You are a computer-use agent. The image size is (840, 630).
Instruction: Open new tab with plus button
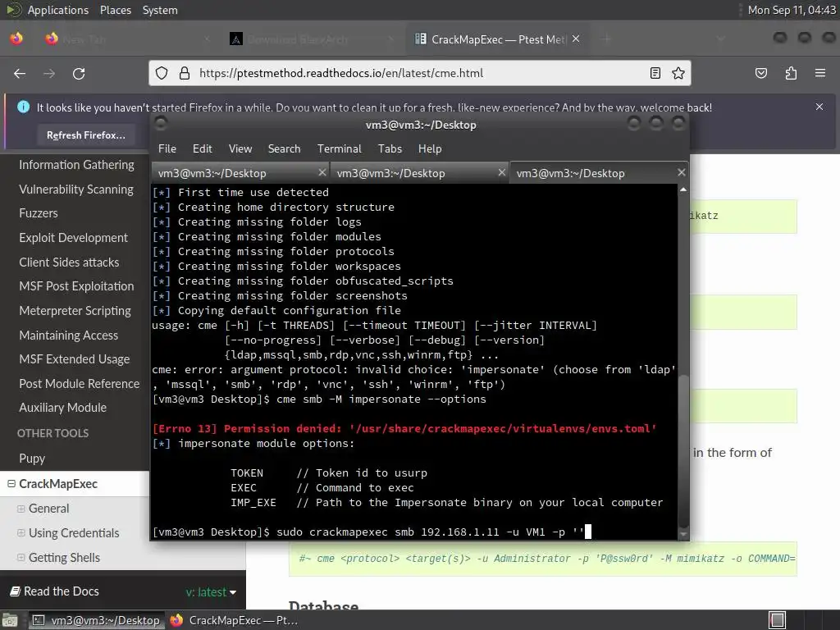pos(606,39)
